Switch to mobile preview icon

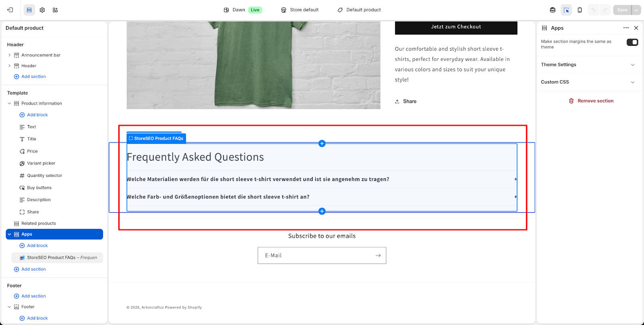tap(580, 10)
